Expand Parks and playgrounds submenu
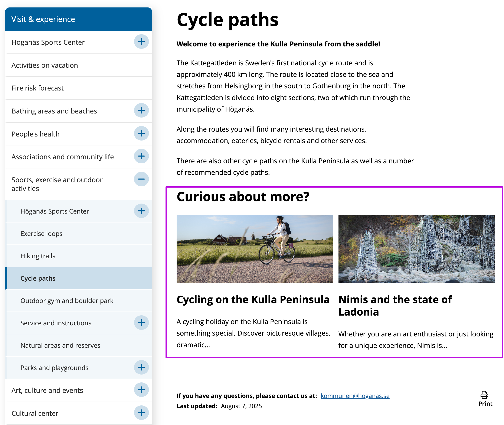Viewport: 504px width, 425px height. click(x=141, y=368)
